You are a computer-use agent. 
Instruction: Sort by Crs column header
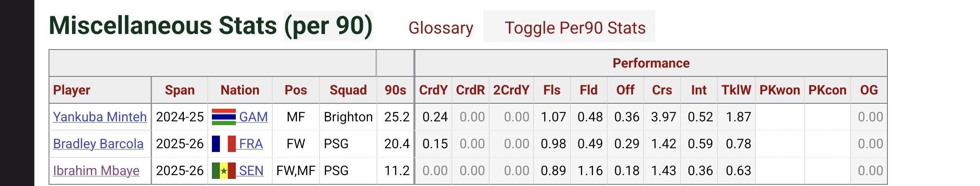click(662, 90)
